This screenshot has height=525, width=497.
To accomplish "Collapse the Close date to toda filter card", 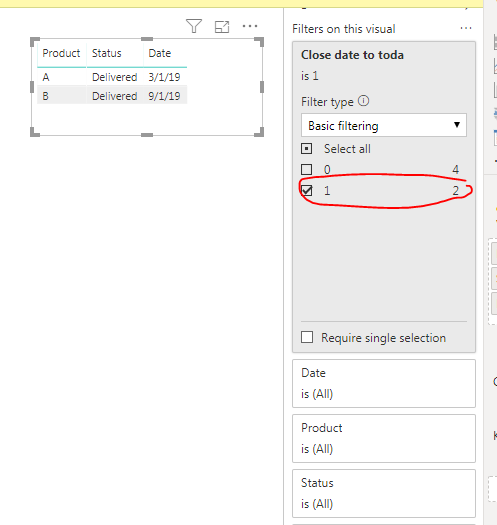I will [x=352, y=55].
